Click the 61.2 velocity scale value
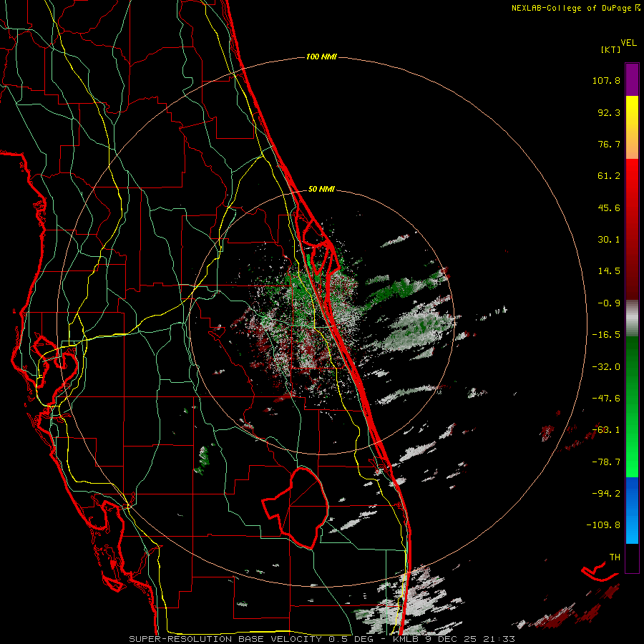The image size is (644, 644). (609, 176)
